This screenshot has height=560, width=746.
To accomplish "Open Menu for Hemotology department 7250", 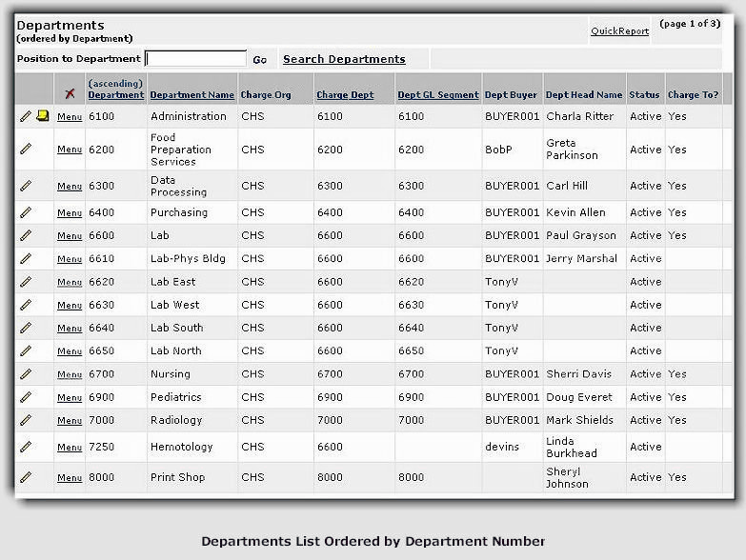I will click(x=70, y=448).
